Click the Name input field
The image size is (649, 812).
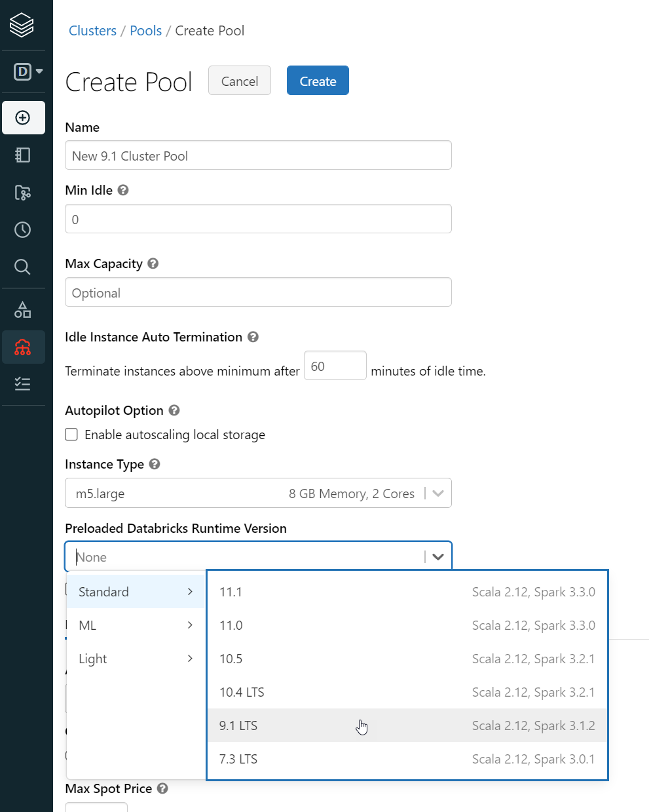(258, 155)
